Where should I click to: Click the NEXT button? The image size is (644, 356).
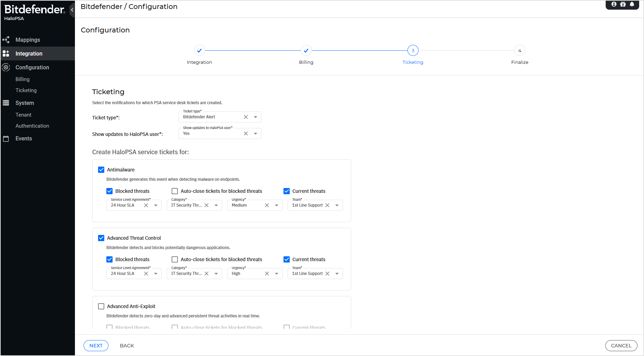tap(96, 346)
